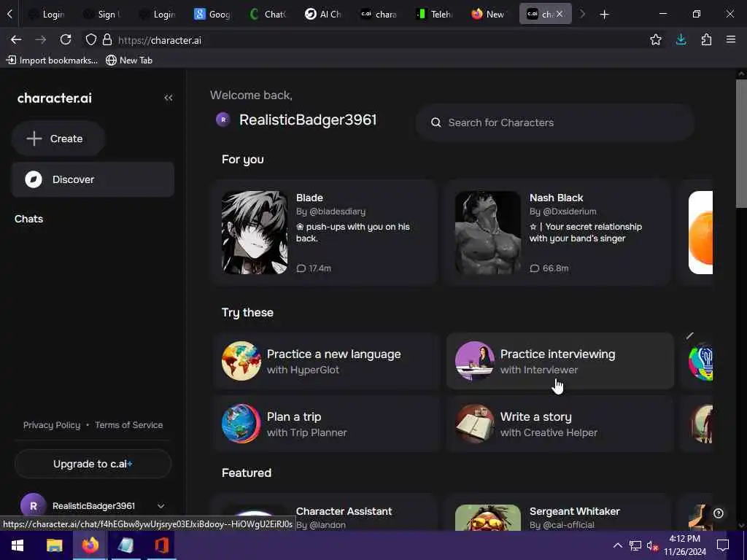Click Import bookmarks in the toolbar
This screenshot has width=747, height=560.
(x=52, y=61)
